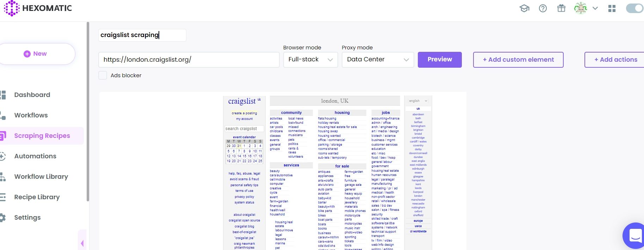Click personal safety tips link
The image size is (644, 250).
click(x=244, y=185)
